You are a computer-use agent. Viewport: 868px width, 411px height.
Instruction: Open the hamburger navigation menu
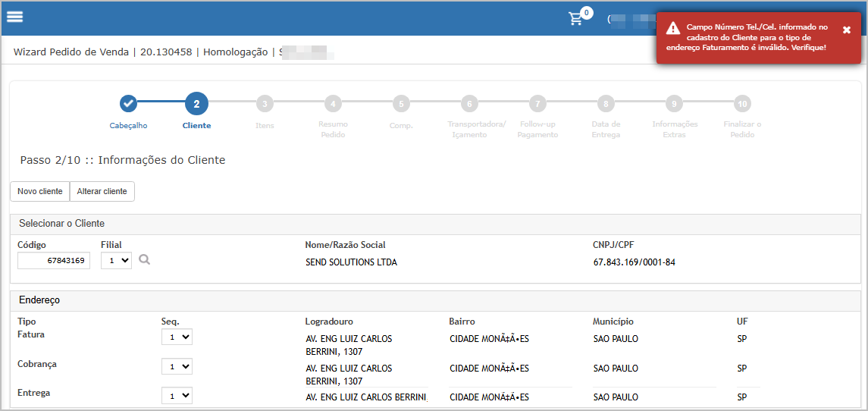pos(14,17)
